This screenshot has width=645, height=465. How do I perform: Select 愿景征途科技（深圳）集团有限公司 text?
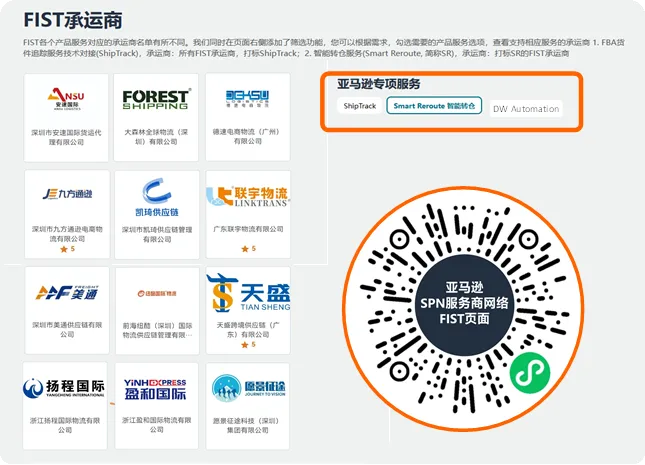click(248, 425)
